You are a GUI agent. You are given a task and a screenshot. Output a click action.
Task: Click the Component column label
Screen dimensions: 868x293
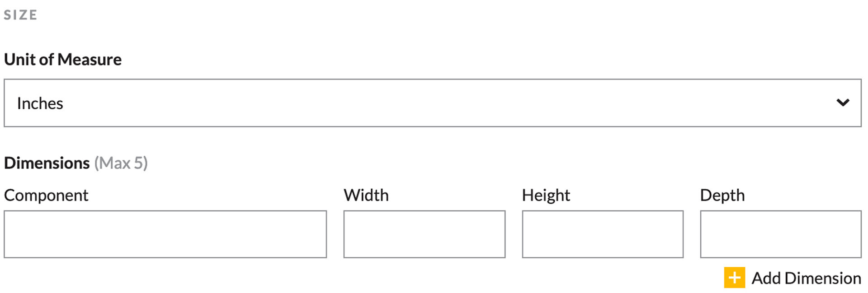click(x=46, y=195)
